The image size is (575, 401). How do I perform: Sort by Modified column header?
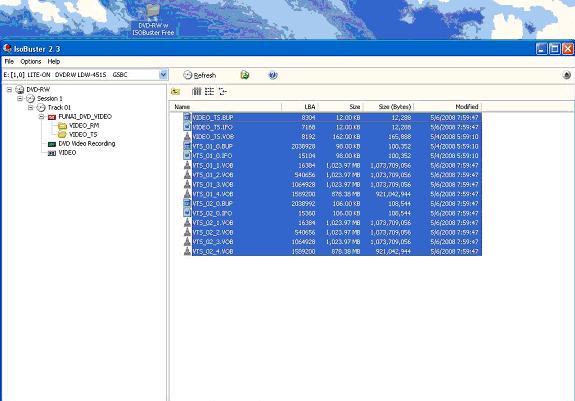(448, 107)
